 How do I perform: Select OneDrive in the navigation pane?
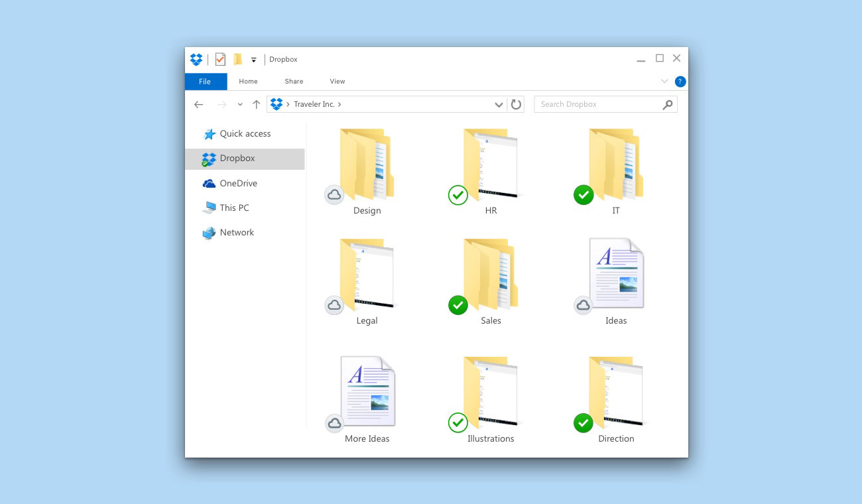pyautogui.click(x=238, y=184)
